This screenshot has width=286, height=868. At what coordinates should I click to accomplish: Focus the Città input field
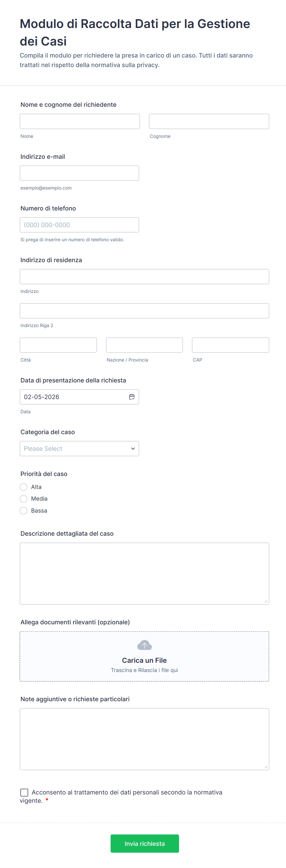pos(58,345)
